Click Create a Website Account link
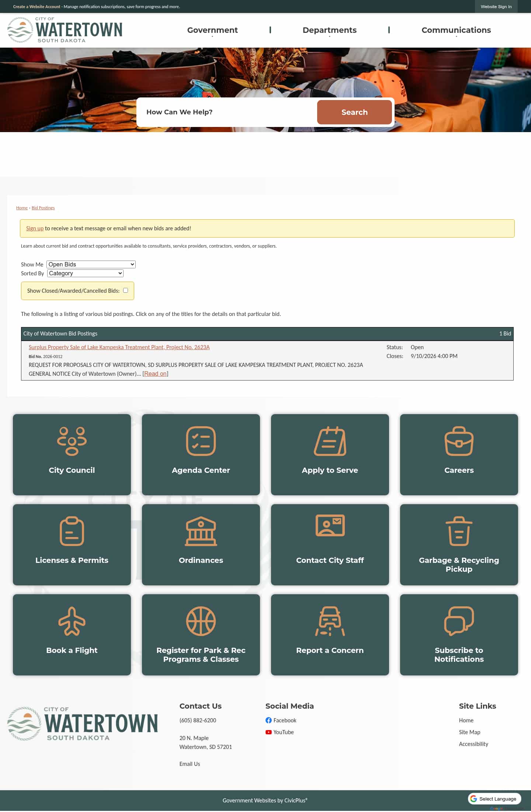The image size is (531, 812). (37, 7)
